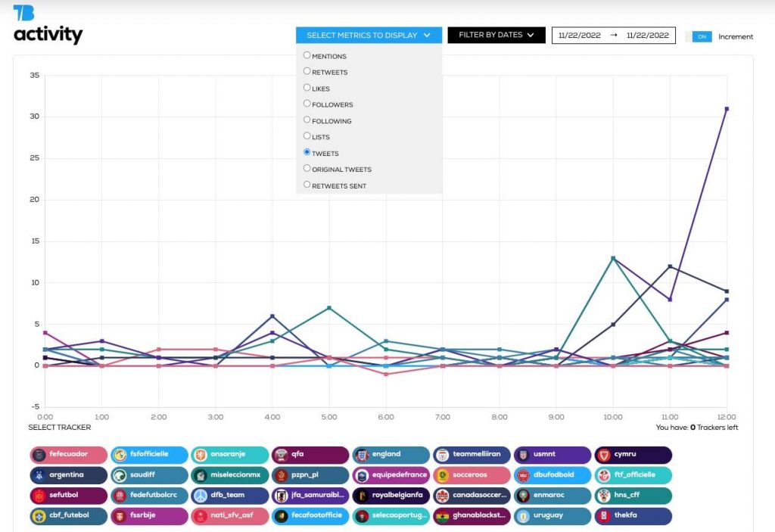Click the "SELECT TRACKER" label
This screenshot has width=775, height=532.
(60, 427)
